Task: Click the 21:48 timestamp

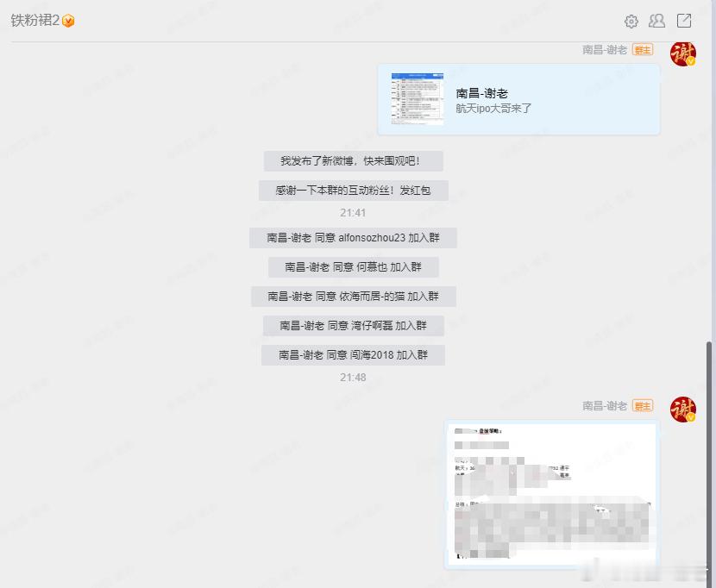Action: coord(353,377)
